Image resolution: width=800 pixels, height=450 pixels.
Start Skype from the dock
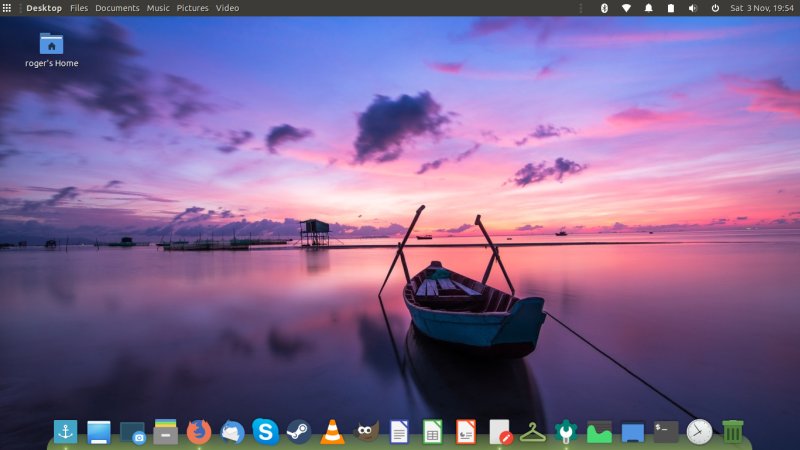[x=265, y=432]
